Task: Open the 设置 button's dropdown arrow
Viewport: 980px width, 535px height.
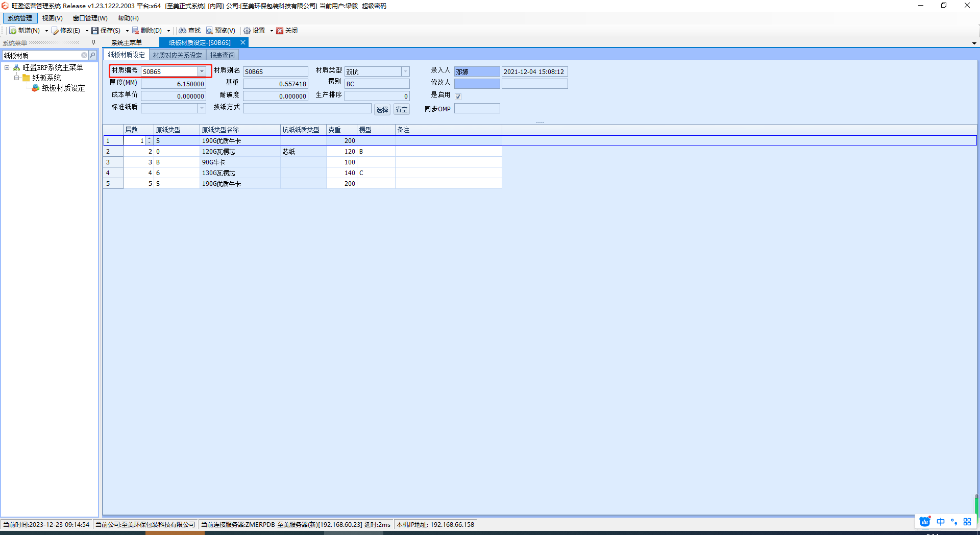Action: point(272,31)
